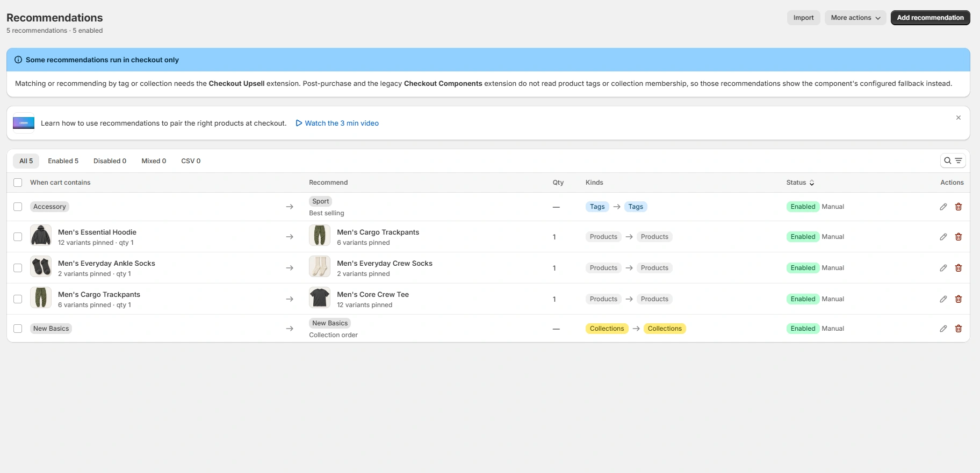The image size is (980, 473).
Task: Click Add recommendation button
Action: [930, 18]
